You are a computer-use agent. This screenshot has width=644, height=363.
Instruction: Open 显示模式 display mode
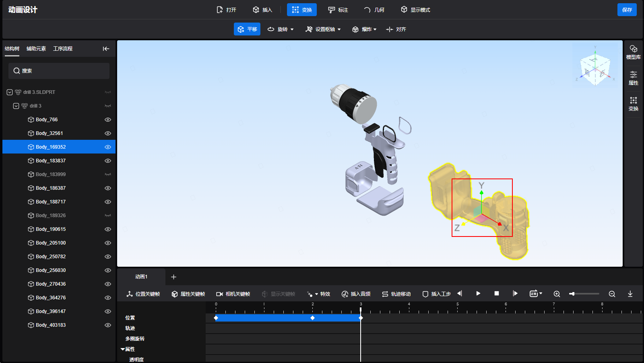coord(415,10)
